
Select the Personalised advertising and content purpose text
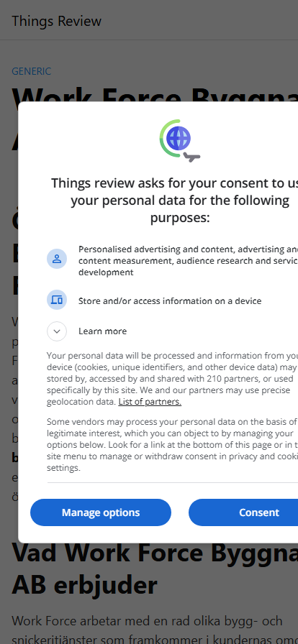188,260
